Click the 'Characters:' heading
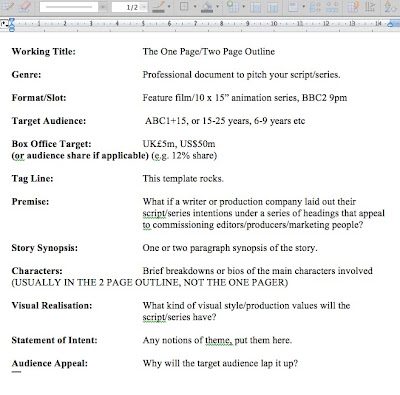 pos(37,271)
